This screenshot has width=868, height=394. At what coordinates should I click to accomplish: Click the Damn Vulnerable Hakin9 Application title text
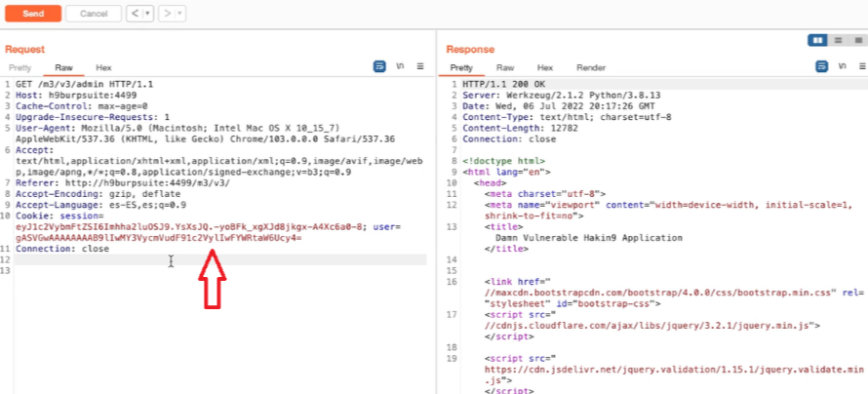(x=588, y=238)
